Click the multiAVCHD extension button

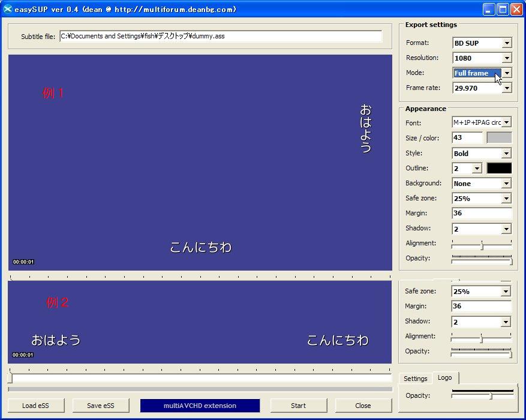pos(200,406)
